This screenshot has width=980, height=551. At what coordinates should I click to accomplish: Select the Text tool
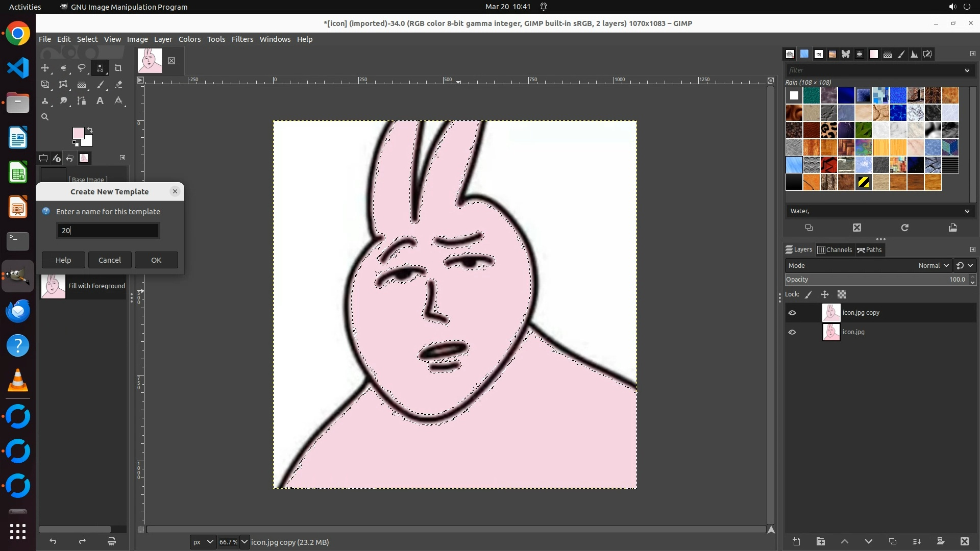(100, 101)
